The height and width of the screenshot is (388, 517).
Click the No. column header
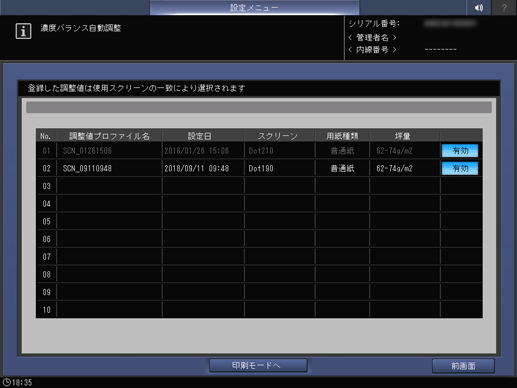pyautogui.click(x=45, y=136)
